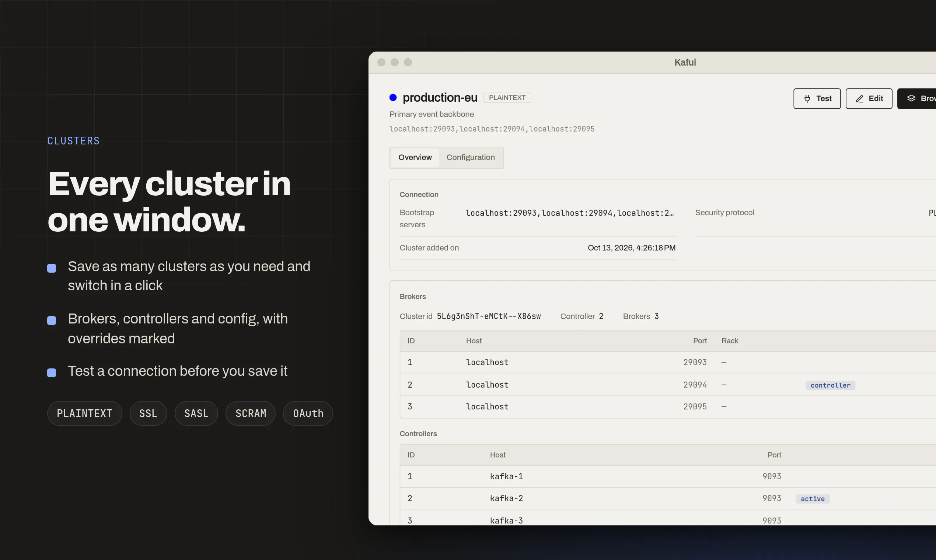Click broker port 29095 cell
Image resolution: width=936 pixels, height=560 pixels.
695,407
